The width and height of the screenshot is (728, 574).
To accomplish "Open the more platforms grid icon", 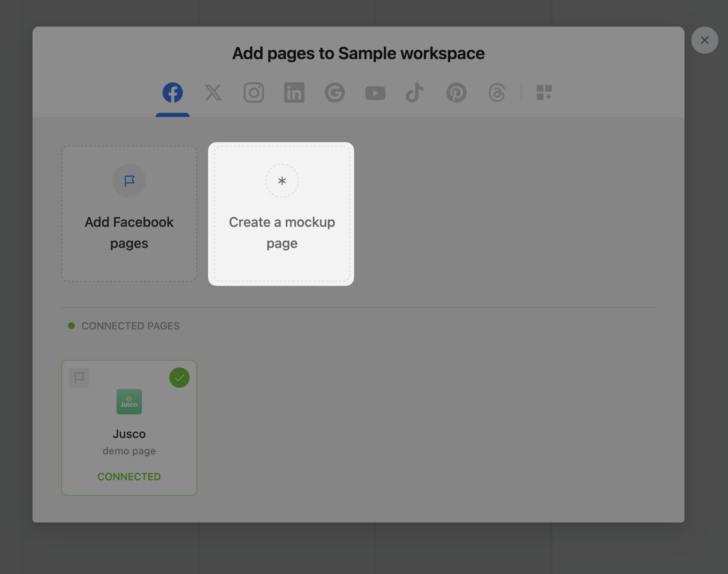I will pos(544,92).
